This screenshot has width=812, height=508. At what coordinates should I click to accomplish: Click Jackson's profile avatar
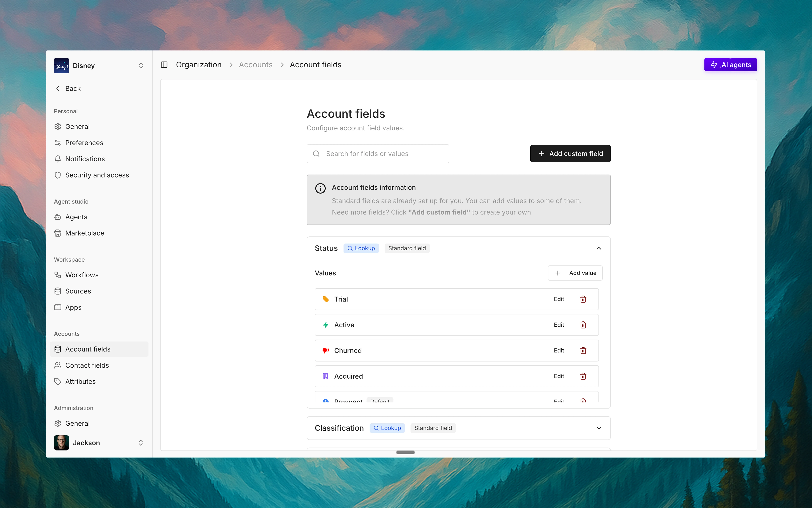[61, 443]
